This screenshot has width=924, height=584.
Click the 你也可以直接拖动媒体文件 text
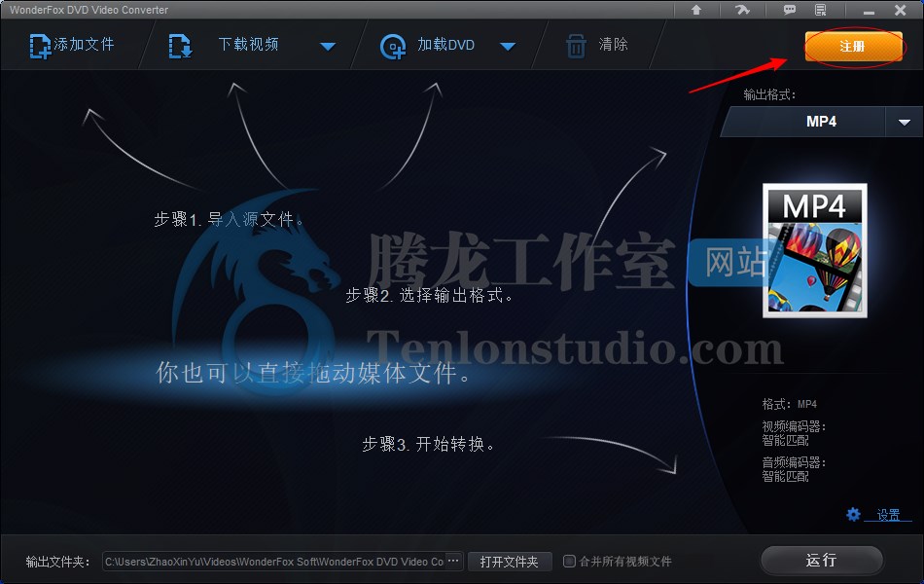click(313, 373)
